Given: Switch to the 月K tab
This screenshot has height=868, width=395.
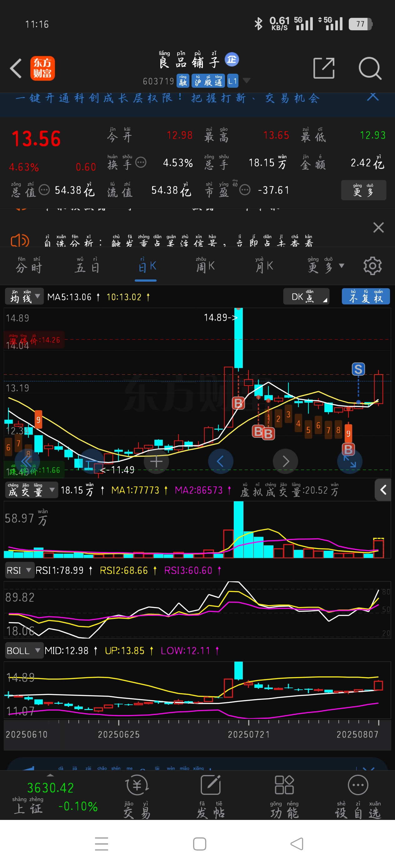Looking at the screenshot, I should point(264,265).
